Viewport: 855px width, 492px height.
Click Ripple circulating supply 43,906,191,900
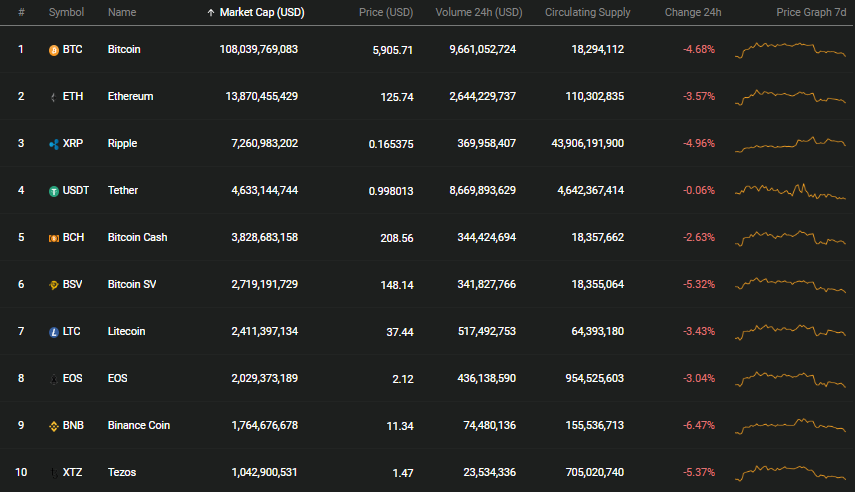[x=588, y=143]
